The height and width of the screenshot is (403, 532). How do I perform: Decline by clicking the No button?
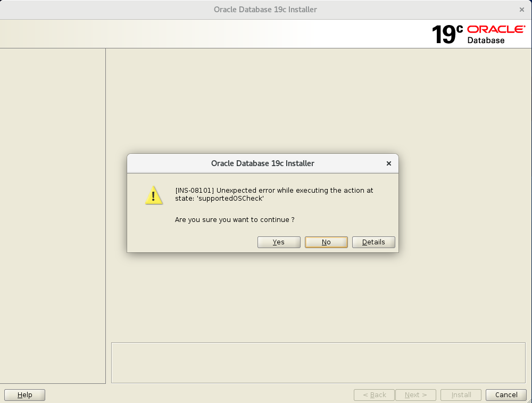[x=326, y=242]
